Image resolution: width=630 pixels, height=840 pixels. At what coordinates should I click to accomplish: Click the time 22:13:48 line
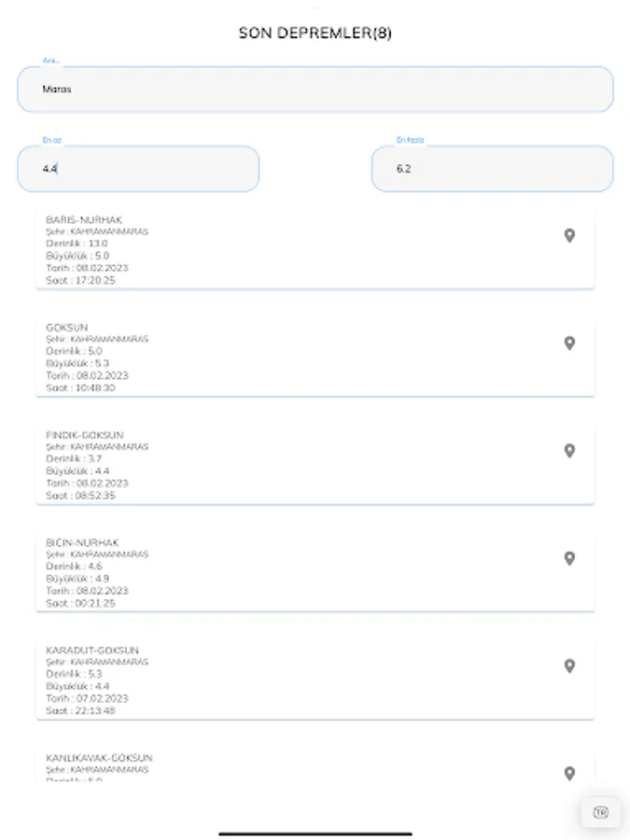pyautogui.click(x=81, y=710)
